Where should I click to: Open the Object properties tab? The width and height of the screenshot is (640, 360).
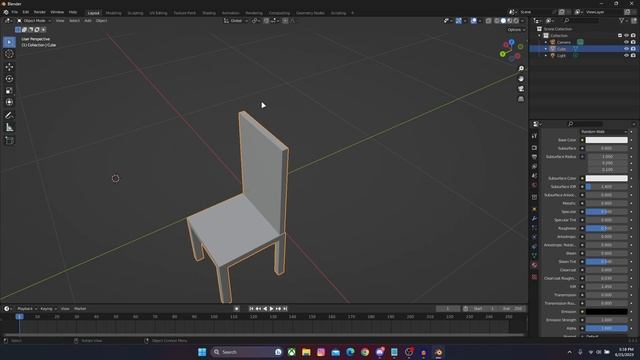coord(534,209)
